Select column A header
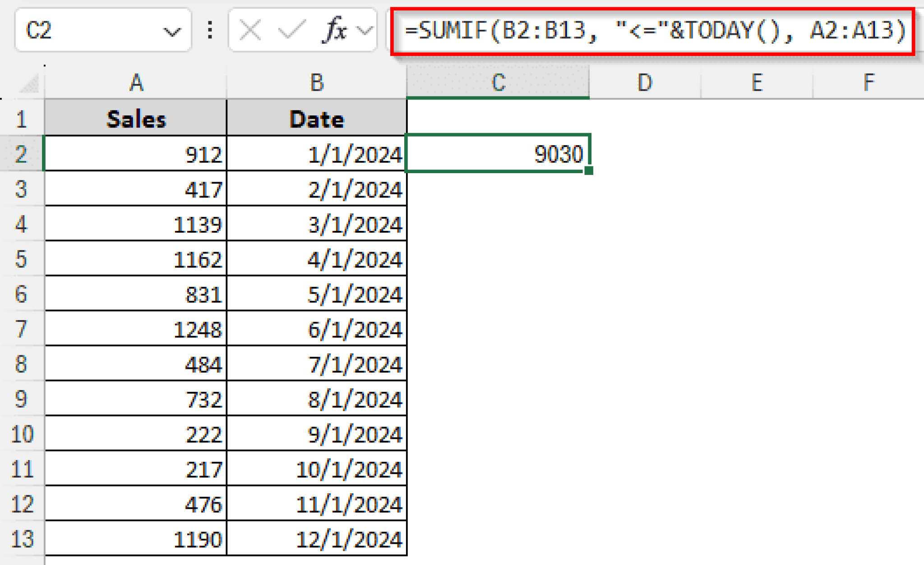The width and height of the screenshot is (924, 565). (136, 83)
